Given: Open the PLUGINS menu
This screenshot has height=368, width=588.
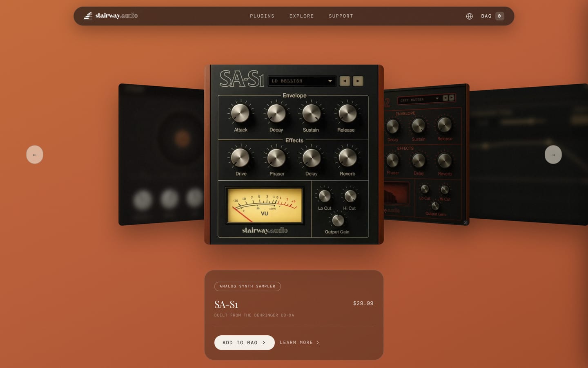Looking at the screenshot, I should pyautogui.click(x=262, y=16).
